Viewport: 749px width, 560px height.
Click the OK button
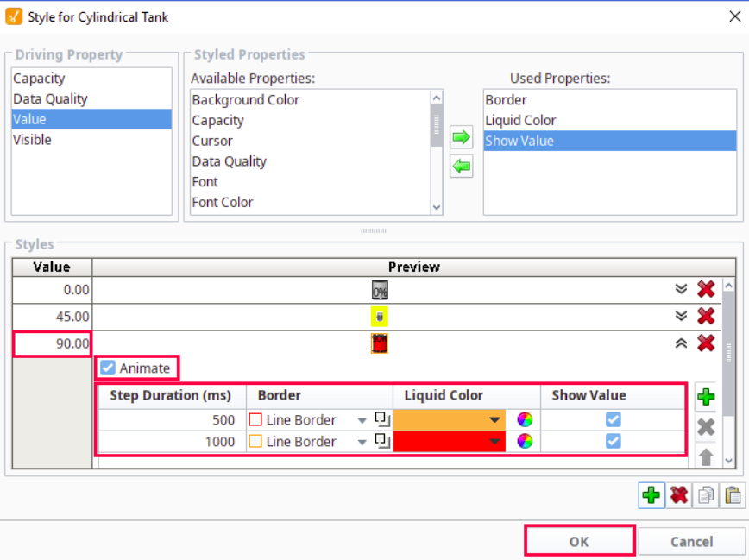pyautogui.click(x=579, y=541)
